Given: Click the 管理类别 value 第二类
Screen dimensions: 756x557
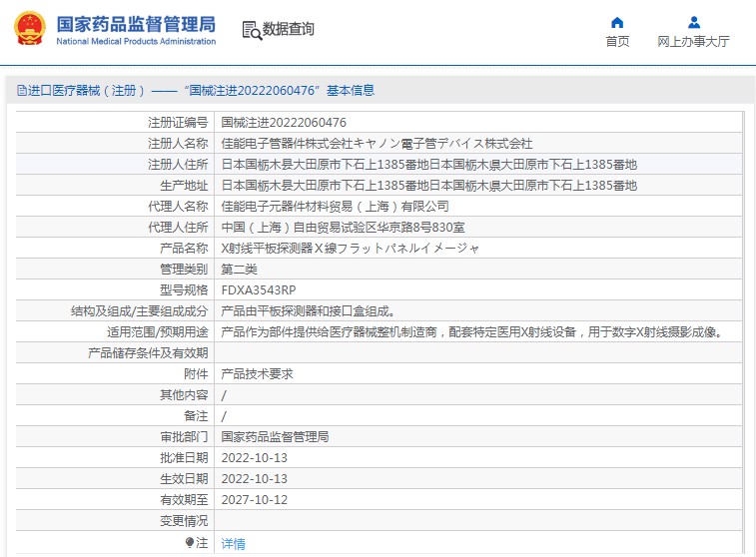Looking at the screenshot, I should point(239,269).
